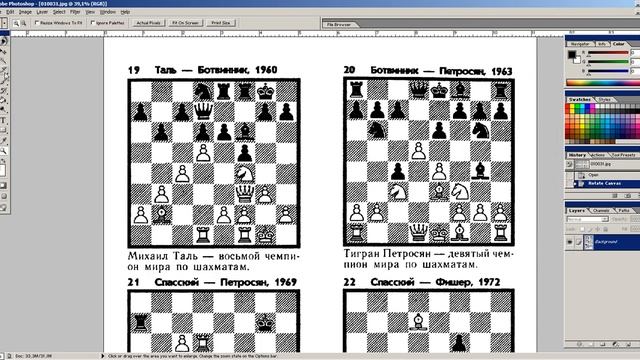640x360 pixels.
Task: Select the Rotate Canvas history state
Action: click(607, 184)
